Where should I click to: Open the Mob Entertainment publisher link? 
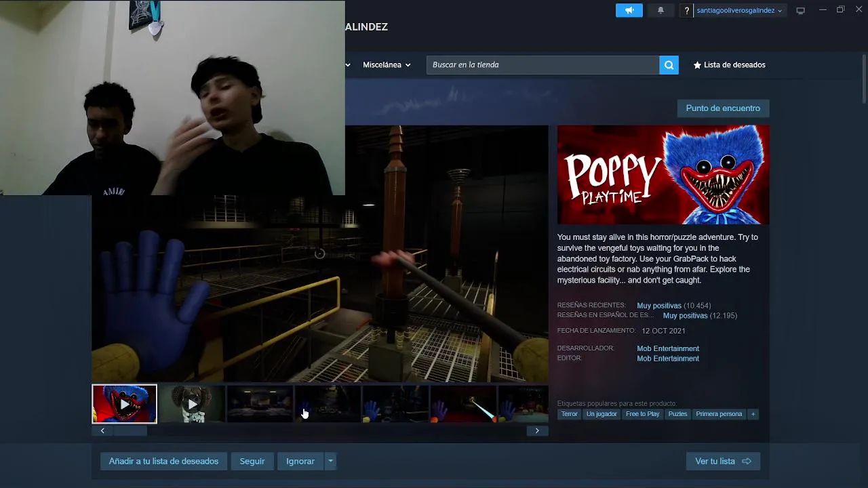tap(668, 359)
